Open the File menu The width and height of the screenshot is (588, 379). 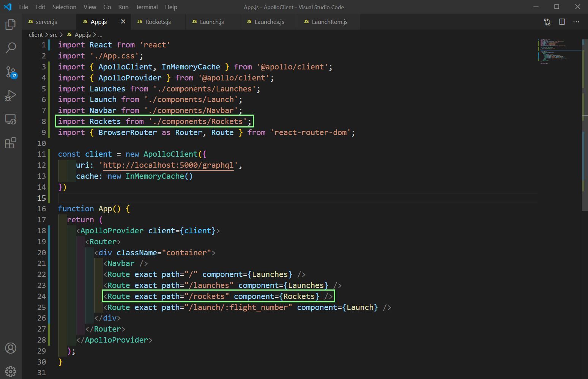click(x=24, y=7)
